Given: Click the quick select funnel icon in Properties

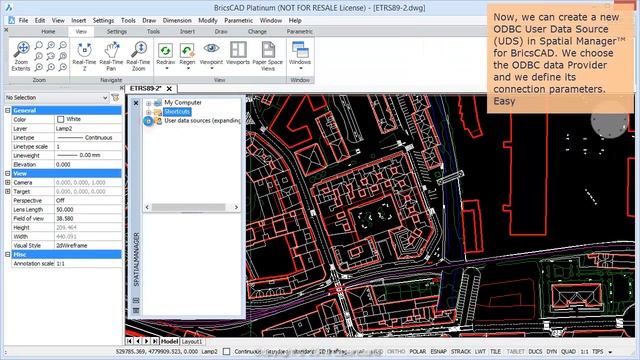Looking at the screenshot, I should [115, 98].
